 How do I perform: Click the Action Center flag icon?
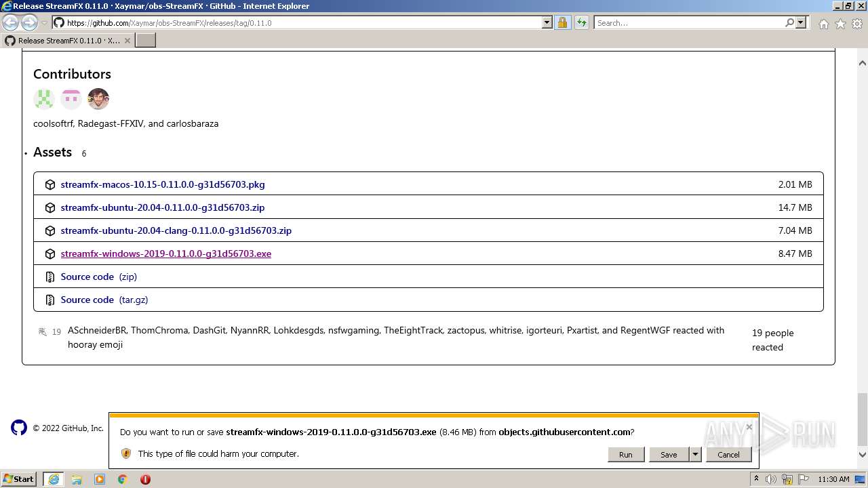pyautogui.click(x=803, y=479)
